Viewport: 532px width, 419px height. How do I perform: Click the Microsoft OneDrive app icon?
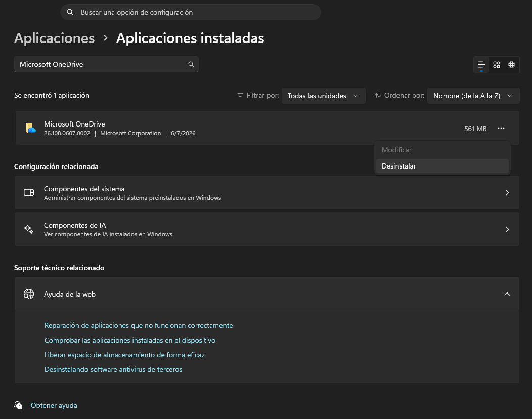30,128
